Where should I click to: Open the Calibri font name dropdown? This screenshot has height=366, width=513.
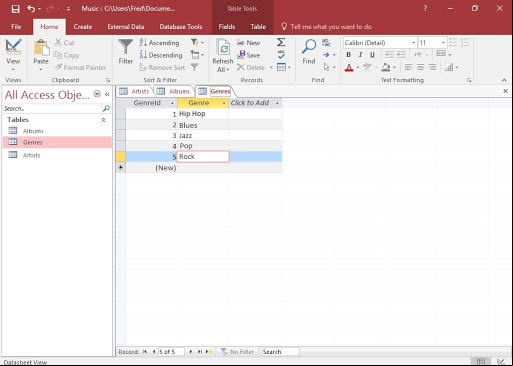point(413,43)
